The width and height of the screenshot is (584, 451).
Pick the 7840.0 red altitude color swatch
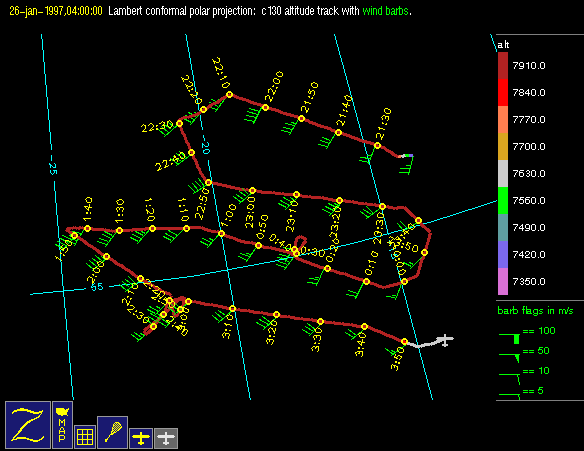pyautogui.click(x=503, y=92)
